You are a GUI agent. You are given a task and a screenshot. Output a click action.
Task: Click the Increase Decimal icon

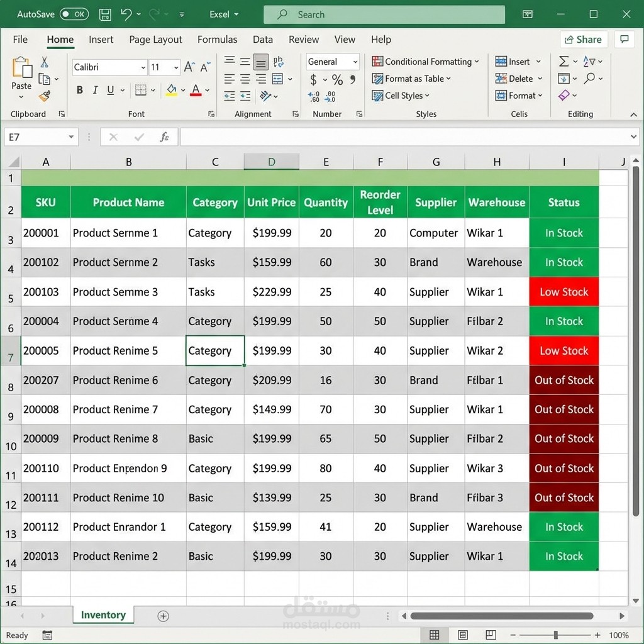point(314,97)
